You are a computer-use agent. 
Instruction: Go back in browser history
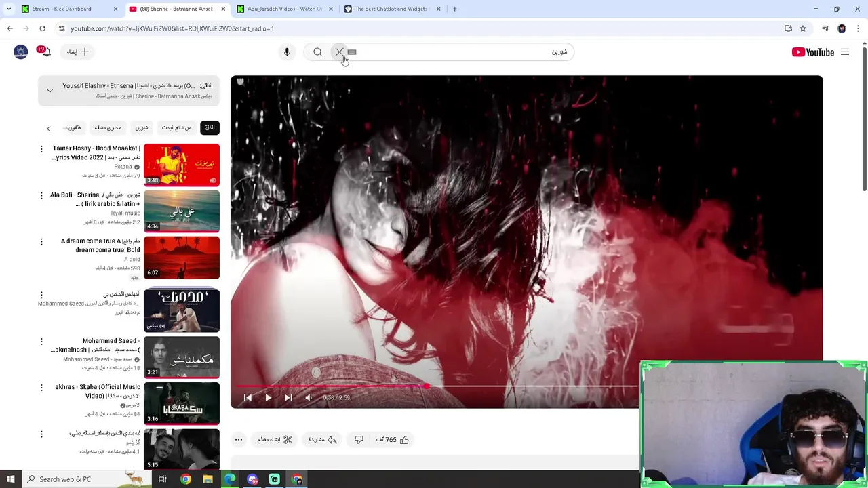pyautogui.click(x=9, y=28)
